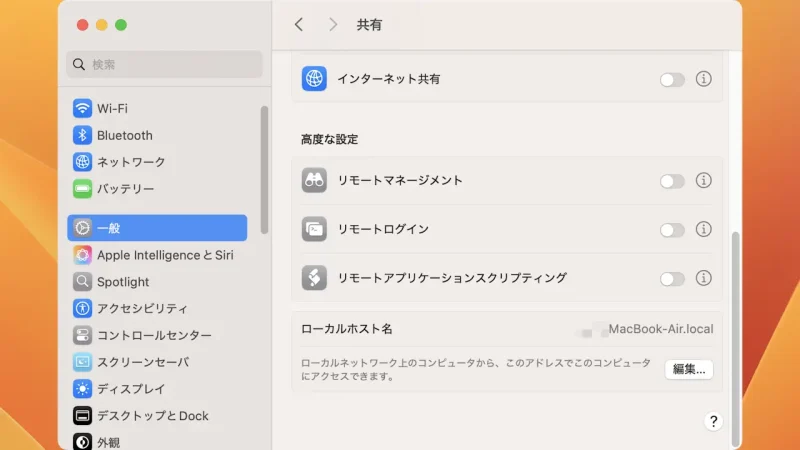Click the コントロールセンター icon
Image resolution: width=800 pixels, height=450 pixels.
(x=82, y=335)
